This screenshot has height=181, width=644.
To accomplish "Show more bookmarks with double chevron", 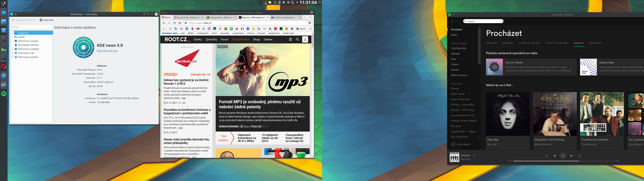I will 310,29.
